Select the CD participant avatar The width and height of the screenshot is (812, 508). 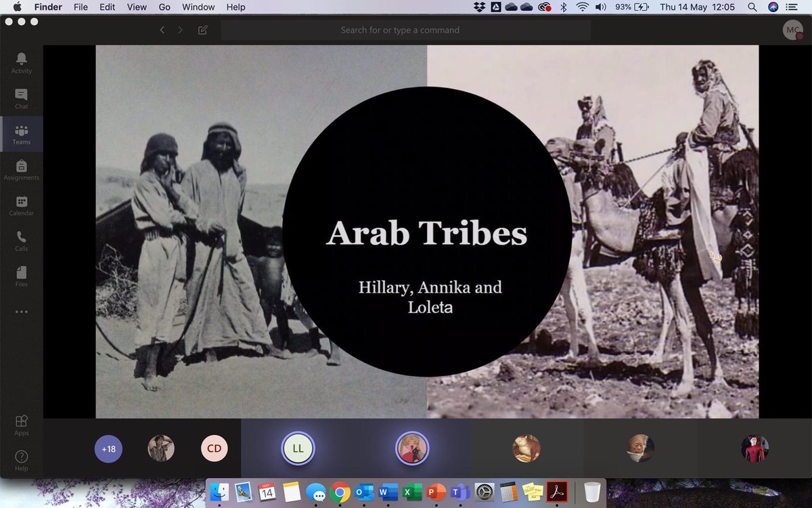tap(214, 448)
